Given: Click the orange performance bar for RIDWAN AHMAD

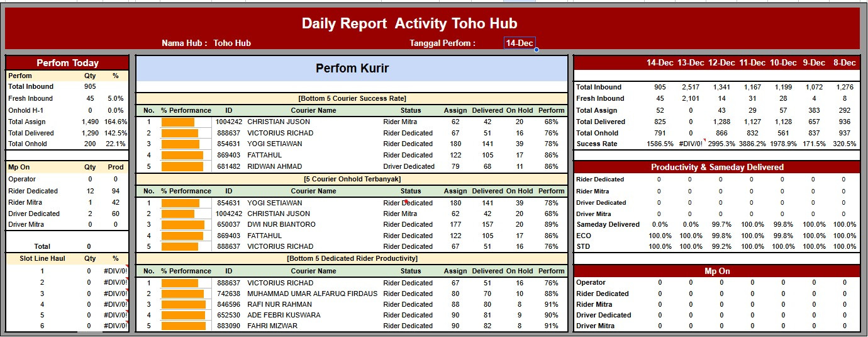Looking at the screenshot, I should pos(182,166).
